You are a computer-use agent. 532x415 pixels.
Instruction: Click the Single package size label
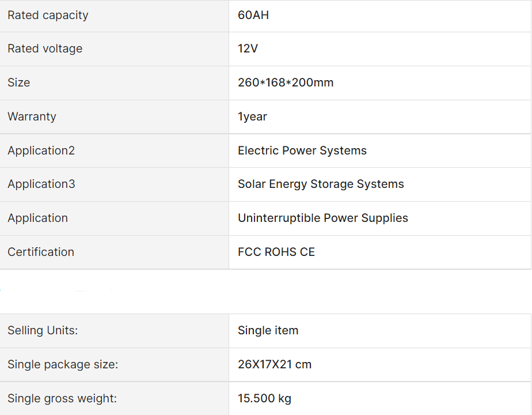coord(63,364)
